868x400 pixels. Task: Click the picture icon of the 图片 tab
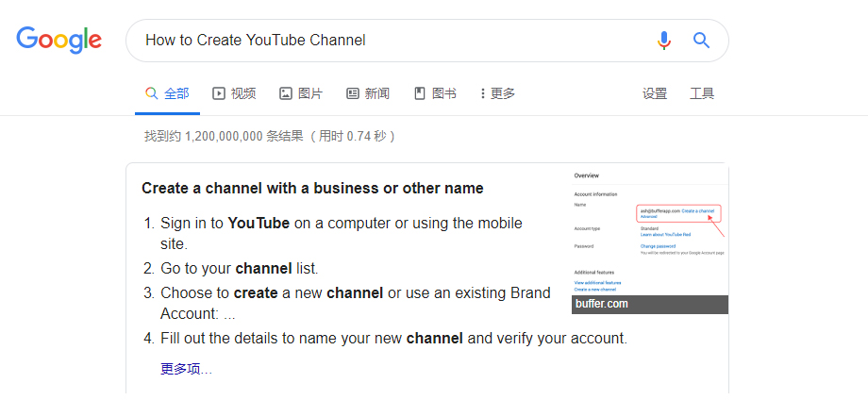(286, 93)
